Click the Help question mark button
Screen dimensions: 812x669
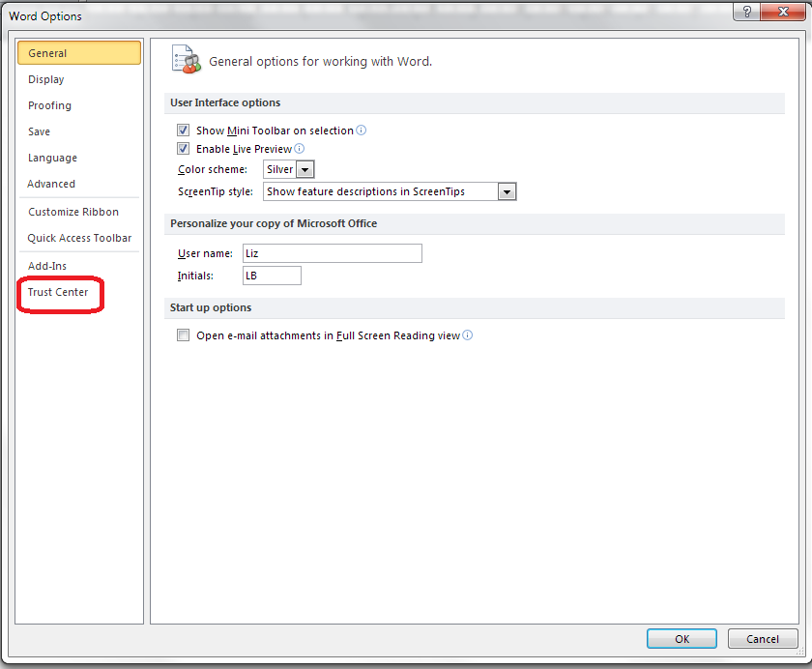pos(744,13)
